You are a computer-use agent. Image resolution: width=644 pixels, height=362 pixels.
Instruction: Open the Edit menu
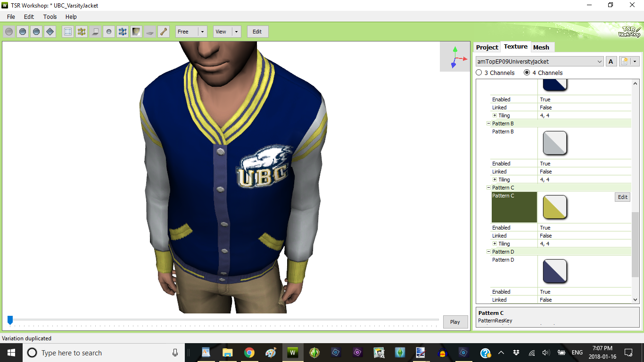29,16
